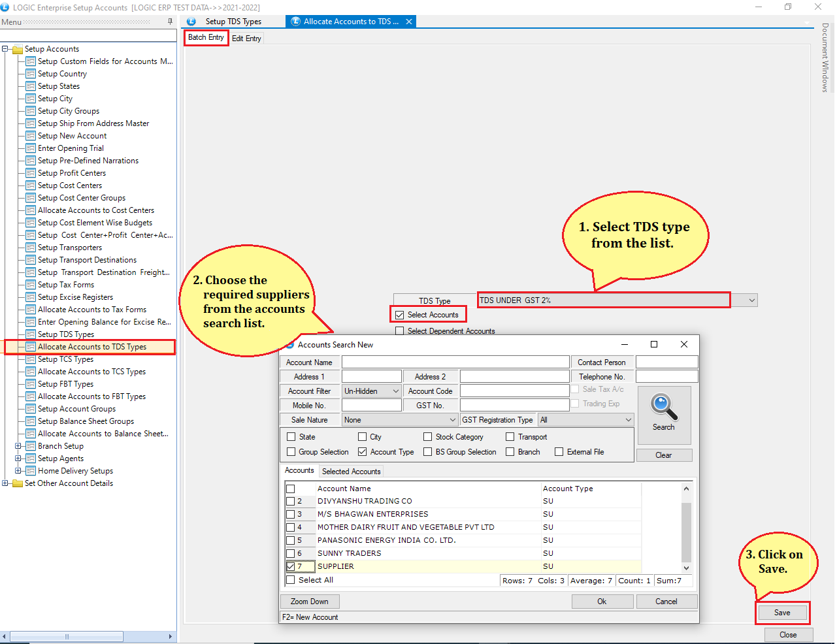Click the form icon beside Setup TCS Types
Image resolution: width=837 pixels, height=644 pixels.
pos(31,359)
